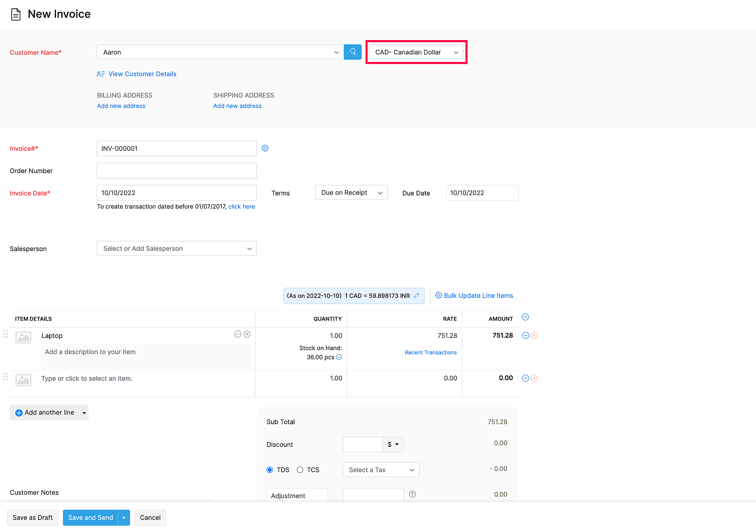Click the blue customer search icon
The image size is (756, 532).
(352, 52)
